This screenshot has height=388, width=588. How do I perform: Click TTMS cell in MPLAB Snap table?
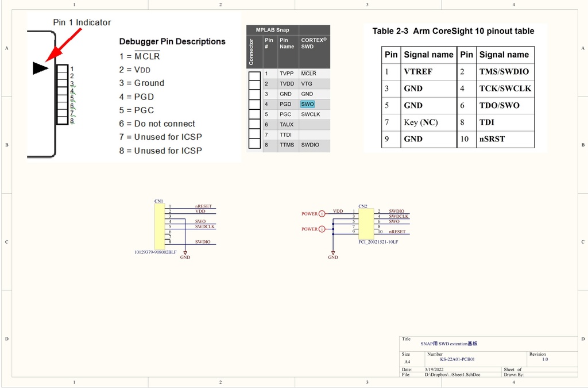pyautogui.click(x=287, y=145)
